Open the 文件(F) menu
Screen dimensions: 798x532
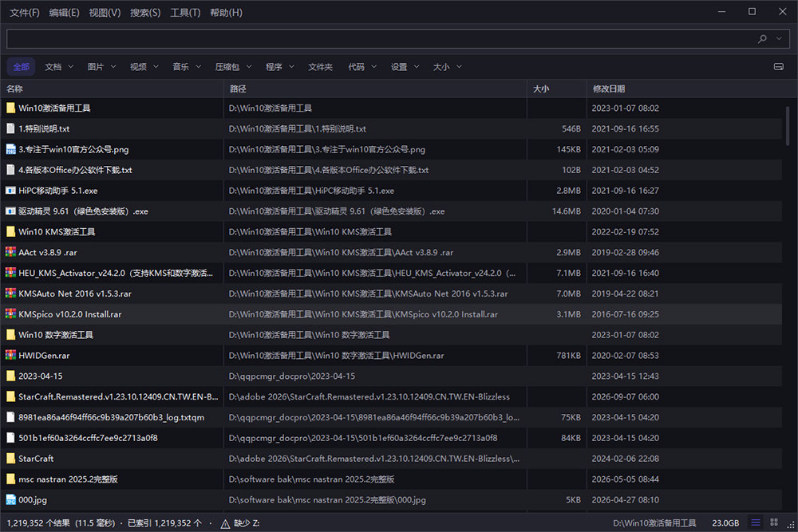point(25,12)
